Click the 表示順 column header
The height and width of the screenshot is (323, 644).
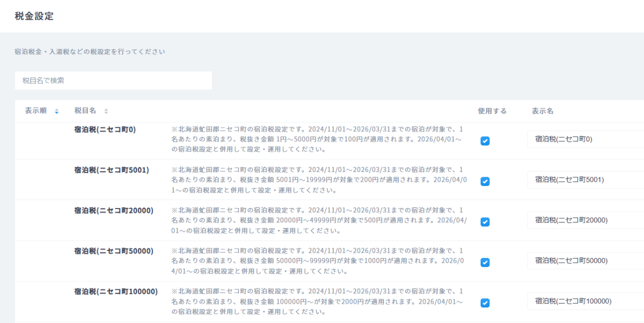tap(36, 111)
